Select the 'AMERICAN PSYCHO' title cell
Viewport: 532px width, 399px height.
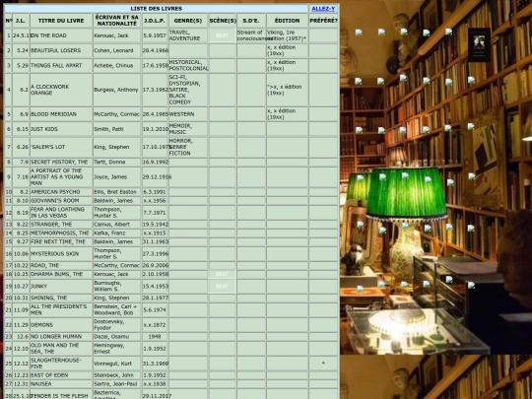pos(61,192)
